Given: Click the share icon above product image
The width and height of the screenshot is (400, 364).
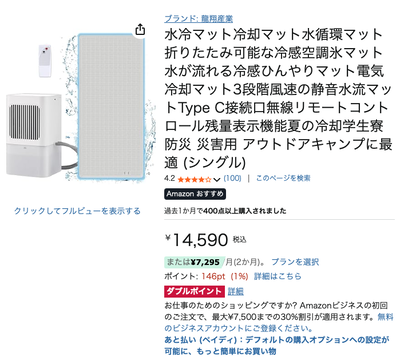Looking at the screenshot, I should click(141, 29).
